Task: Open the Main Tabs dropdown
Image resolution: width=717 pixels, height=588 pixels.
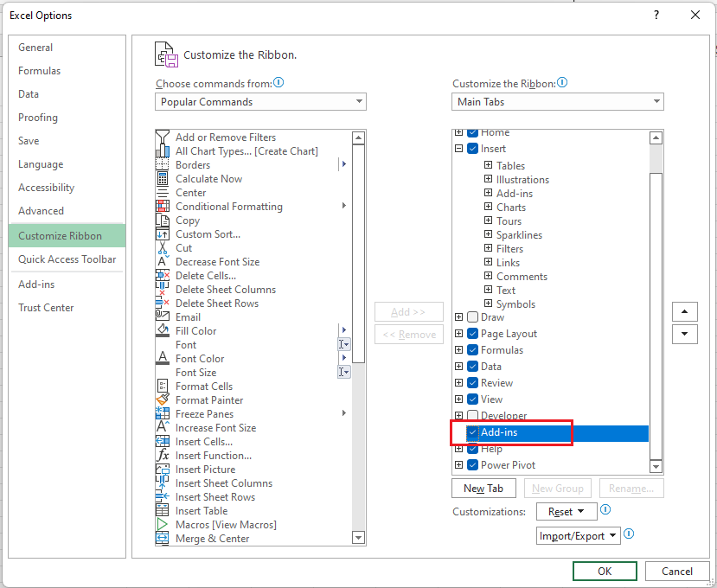Action: 557,101
